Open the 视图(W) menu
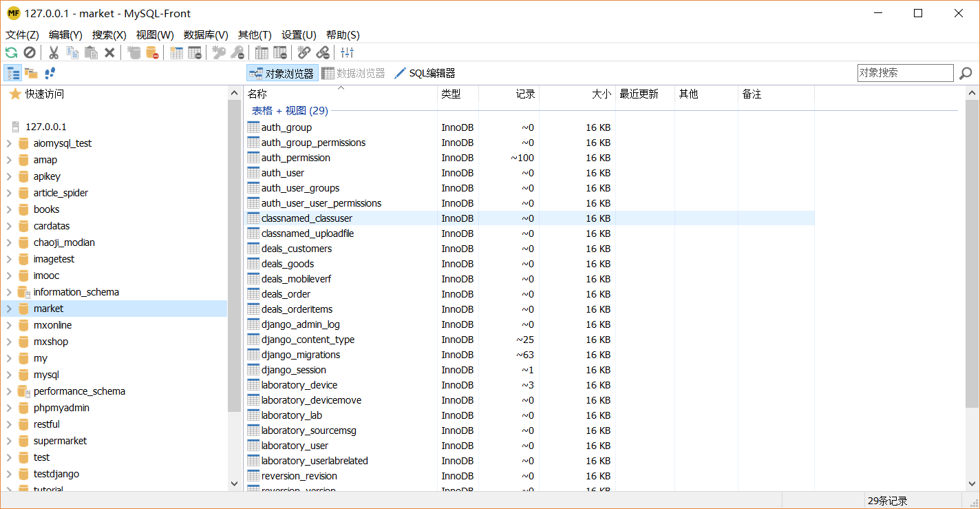 click(x=155, y=34)
